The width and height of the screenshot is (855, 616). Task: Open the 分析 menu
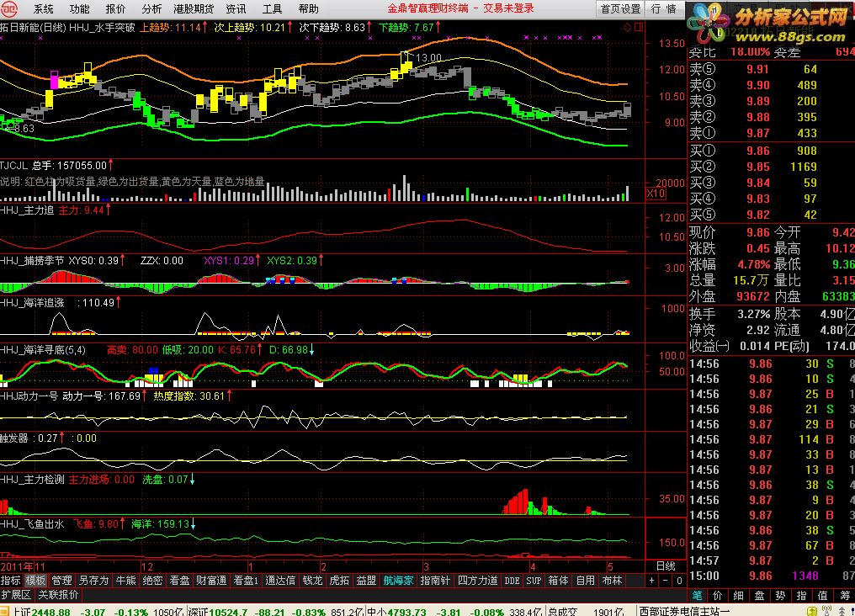(151, 8)
